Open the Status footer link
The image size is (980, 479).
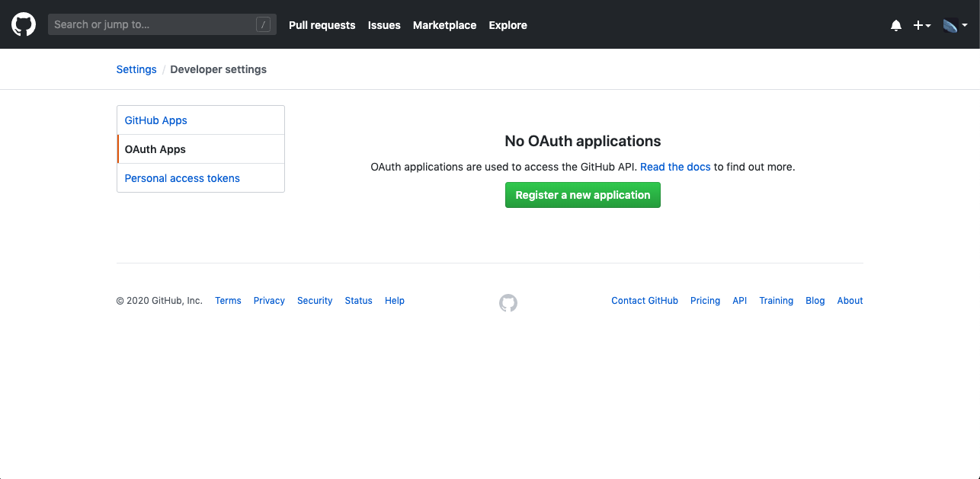(x=358, y=301)
